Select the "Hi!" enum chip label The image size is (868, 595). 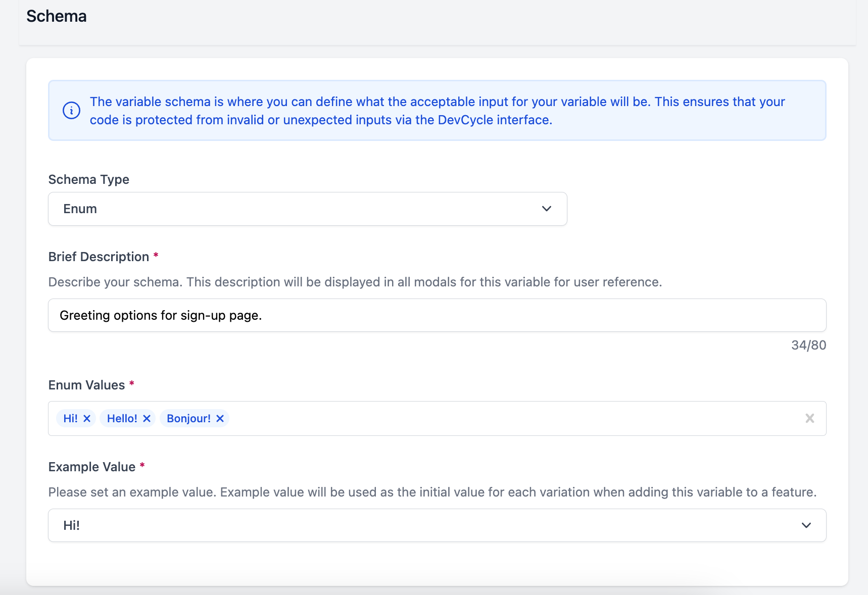69,418
